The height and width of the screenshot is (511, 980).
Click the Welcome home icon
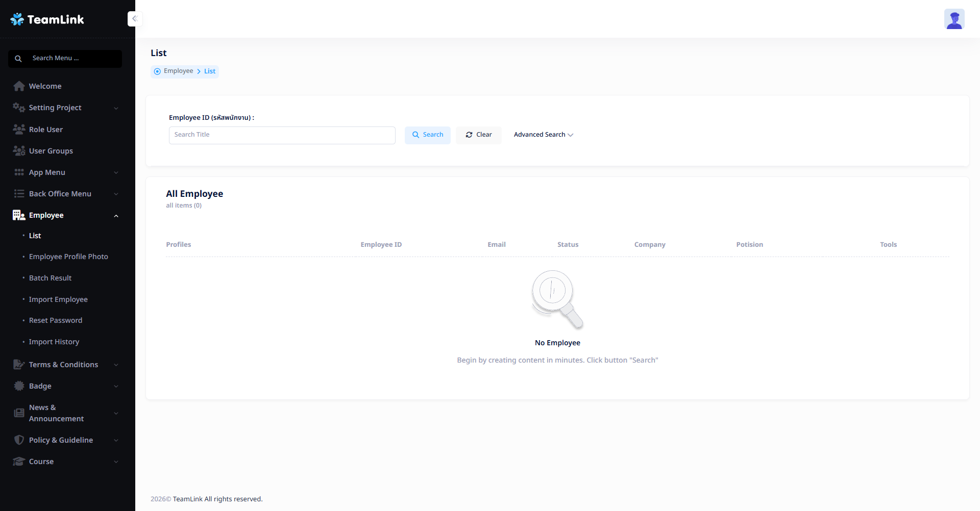pyautogui.click(x=19, y=86)
